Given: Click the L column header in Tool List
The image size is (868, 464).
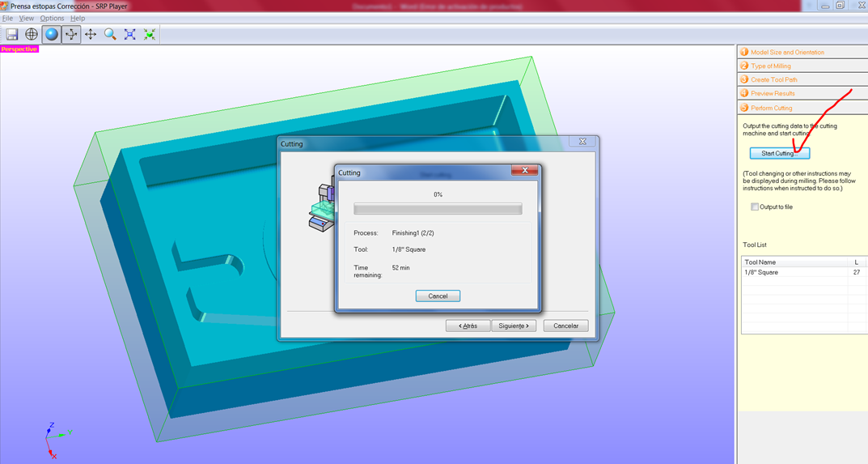Looking at the screenshot, I should 857,262.
